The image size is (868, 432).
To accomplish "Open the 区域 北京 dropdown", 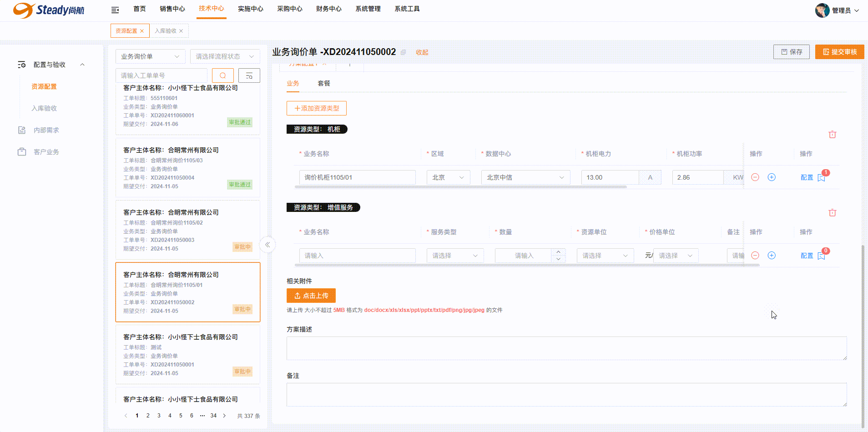I will click(x=448, y=177).
